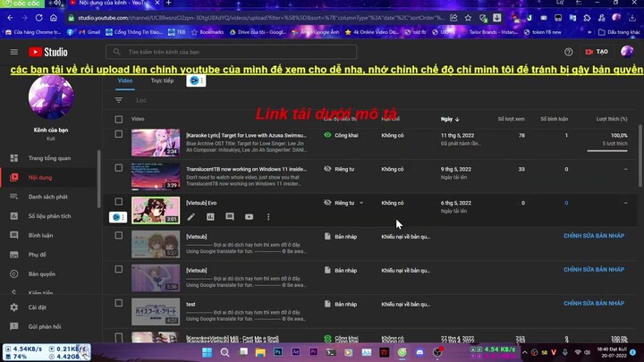Click the Karaoke Lyric video title
Screen dimensions: 644x362
246,135
